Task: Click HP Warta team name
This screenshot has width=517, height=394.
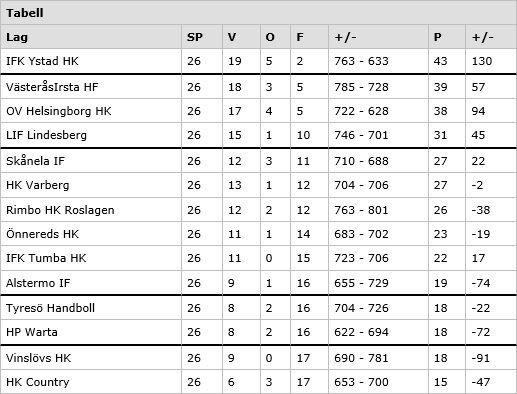Action: (x=32, y=332)
